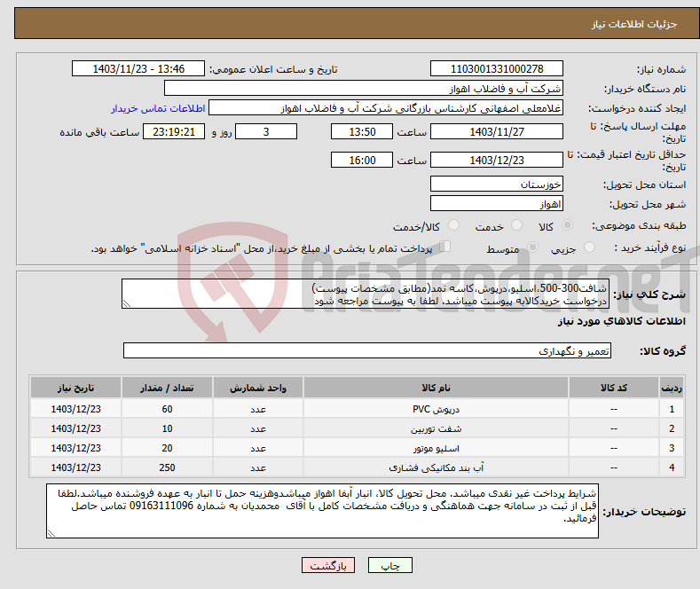Click the چاپ print button
Screen dimensions: 700x589
tap(390, 565)
